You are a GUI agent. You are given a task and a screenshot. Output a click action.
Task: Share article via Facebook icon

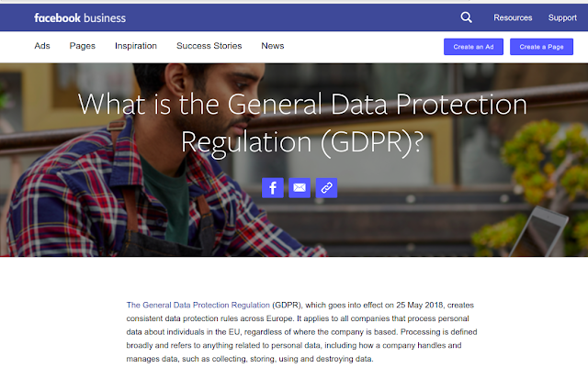(273, 188)
